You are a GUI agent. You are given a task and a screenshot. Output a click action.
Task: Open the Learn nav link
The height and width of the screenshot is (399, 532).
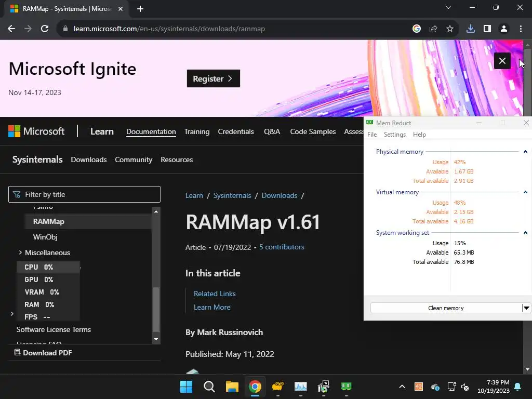(x=102, y=131)
